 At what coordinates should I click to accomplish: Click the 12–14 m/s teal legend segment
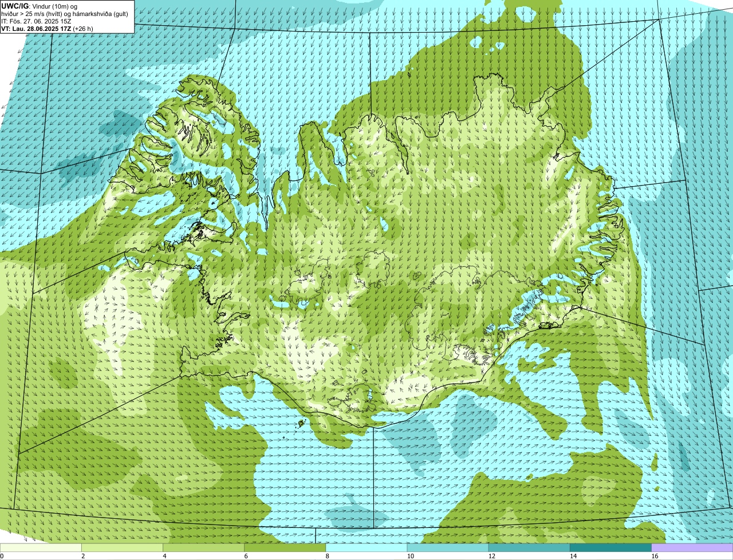tap(529, 547)
